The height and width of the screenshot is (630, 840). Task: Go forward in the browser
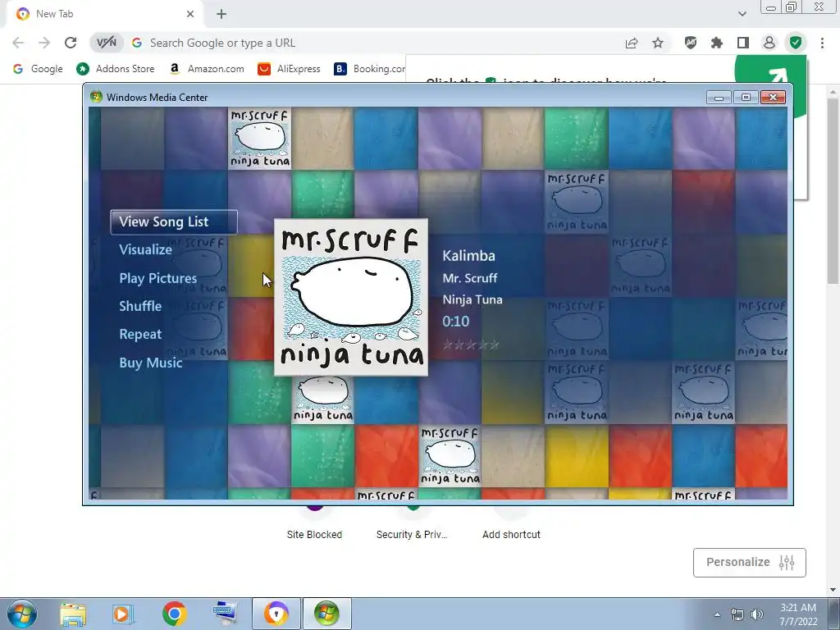tap(44, 43)
